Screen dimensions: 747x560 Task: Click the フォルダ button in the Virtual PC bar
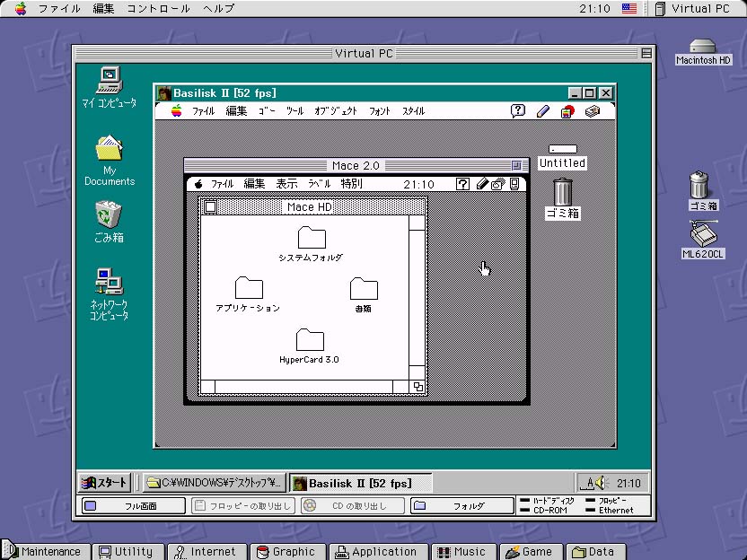tap(462, 506)
